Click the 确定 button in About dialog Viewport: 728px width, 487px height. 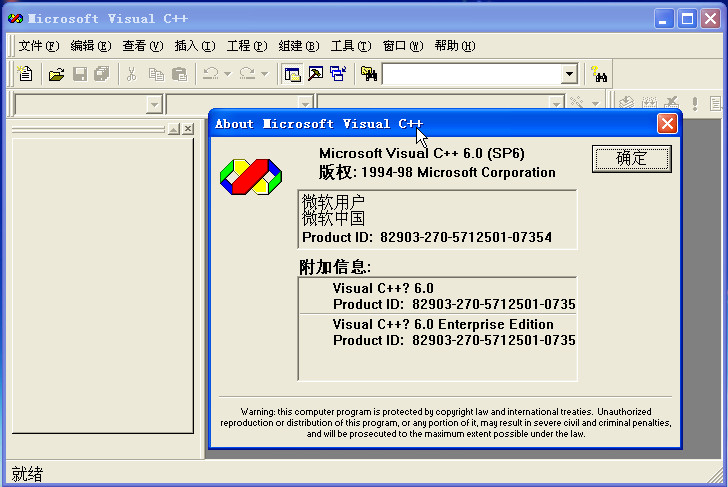point(631,159)
